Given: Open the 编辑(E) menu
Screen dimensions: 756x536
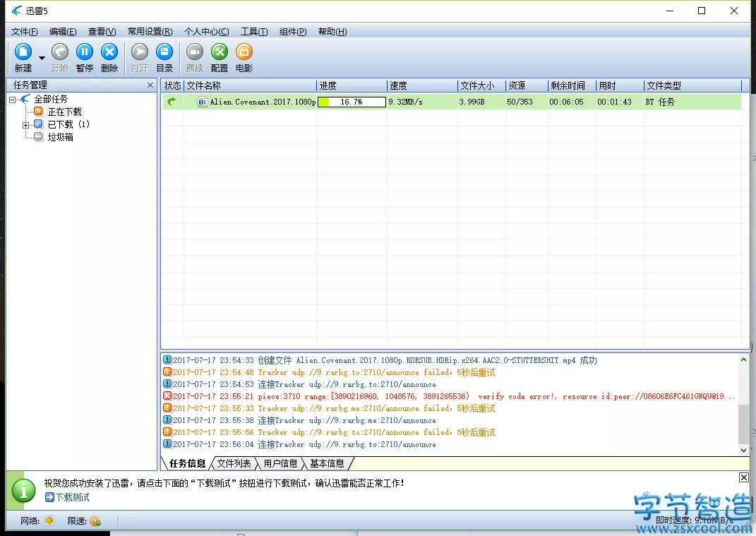Looking at the screenshot, I should (63, 32).
